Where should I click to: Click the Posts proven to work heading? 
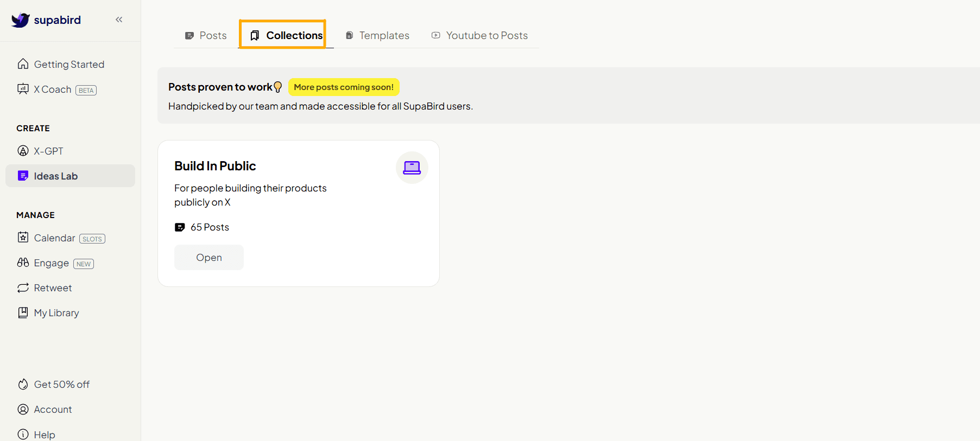tap(220, 87)
